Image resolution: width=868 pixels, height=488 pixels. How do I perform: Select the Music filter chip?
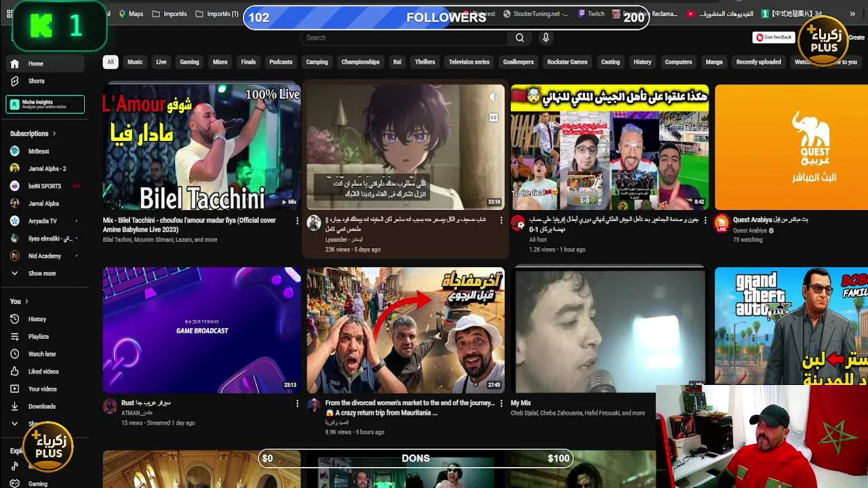(x=135, y=62)
